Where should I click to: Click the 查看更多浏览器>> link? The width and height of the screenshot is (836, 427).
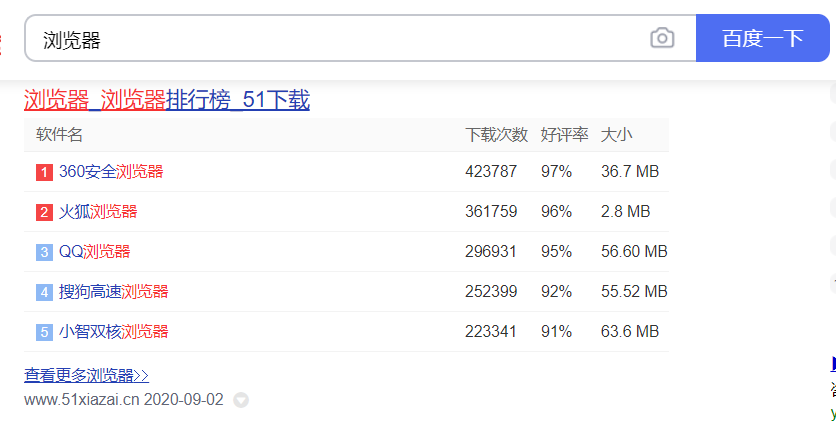86,376
